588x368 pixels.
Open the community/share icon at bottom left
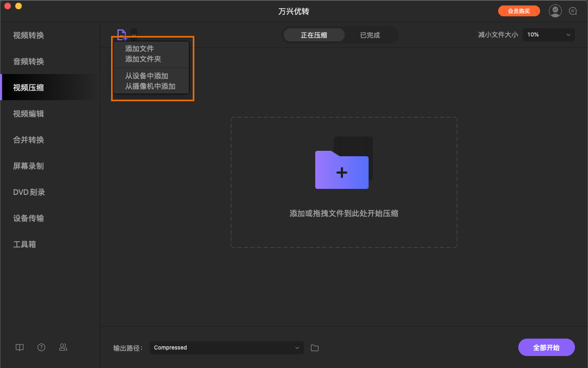63,347
